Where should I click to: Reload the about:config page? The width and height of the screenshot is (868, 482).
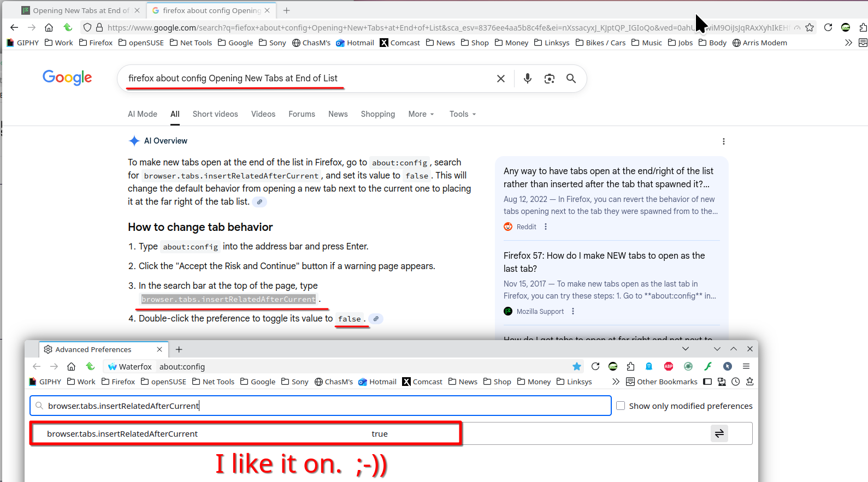click(x=595, y=366)
